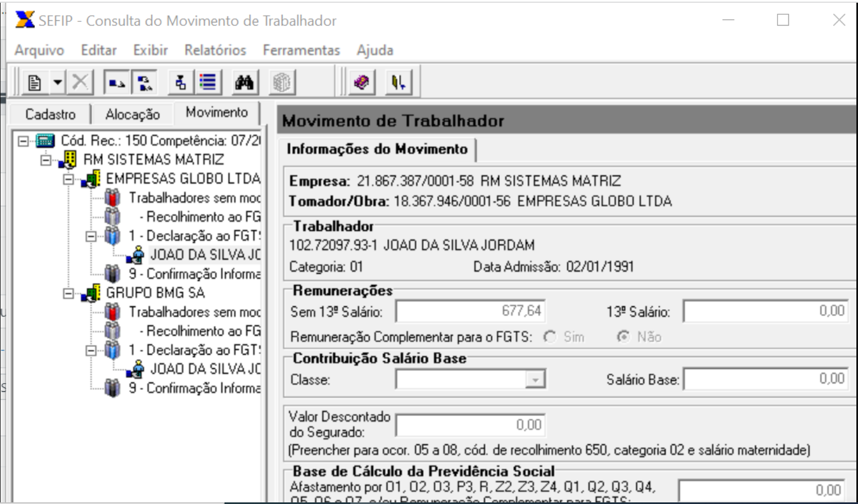Select JOAO DA SILVA under EMPRESAS GLOBO LTDA
The height and width of the screenshot is (504, 858).
coord(205,255)
